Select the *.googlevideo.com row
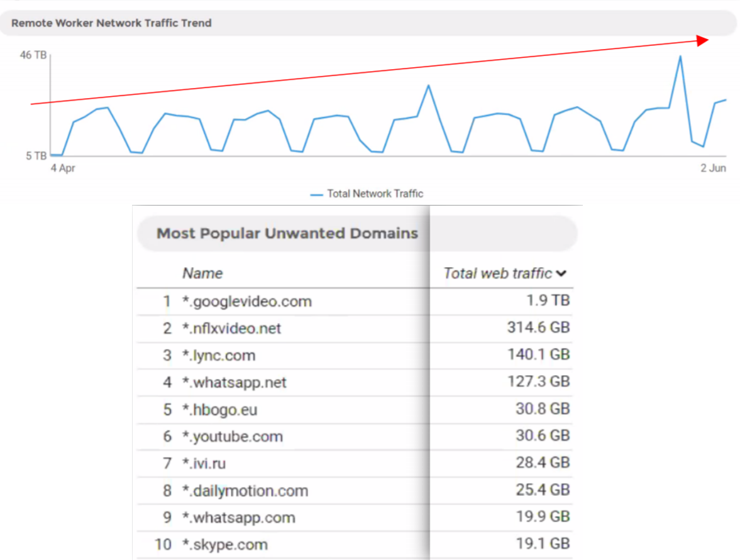Screen dimensions: 740x560 [246, 302]
